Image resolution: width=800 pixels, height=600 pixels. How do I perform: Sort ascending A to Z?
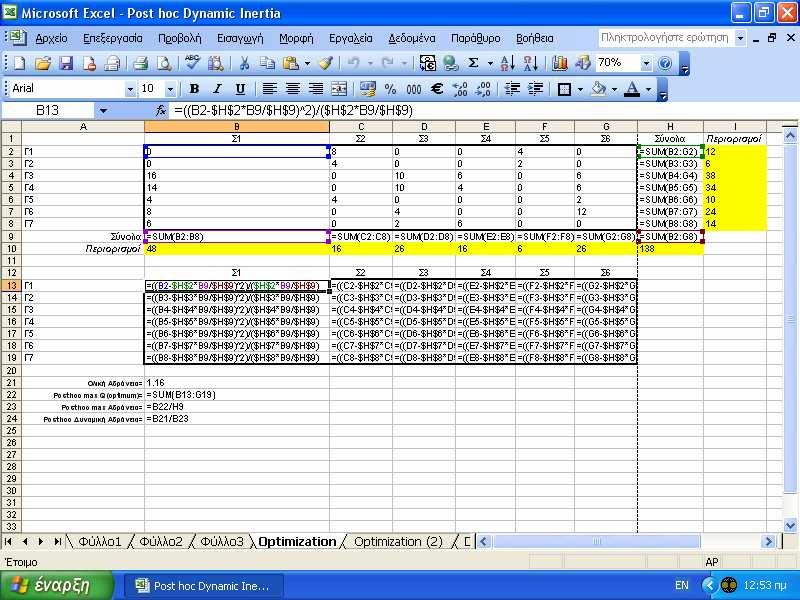[507, 63]
